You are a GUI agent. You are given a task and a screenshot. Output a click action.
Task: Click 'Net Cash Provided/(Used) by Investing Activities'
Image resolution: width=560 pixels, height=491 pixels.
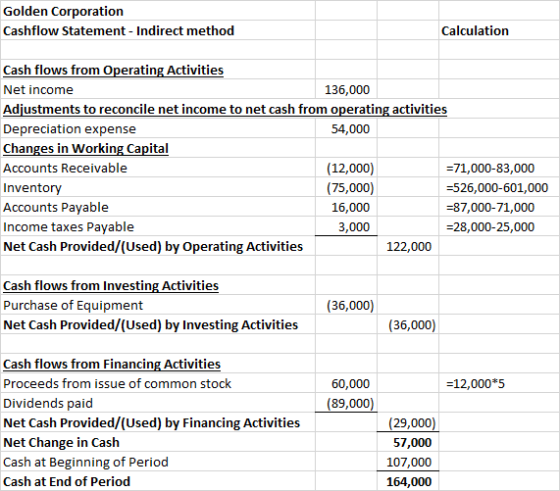pyautogui.click(x=150, y=325)
